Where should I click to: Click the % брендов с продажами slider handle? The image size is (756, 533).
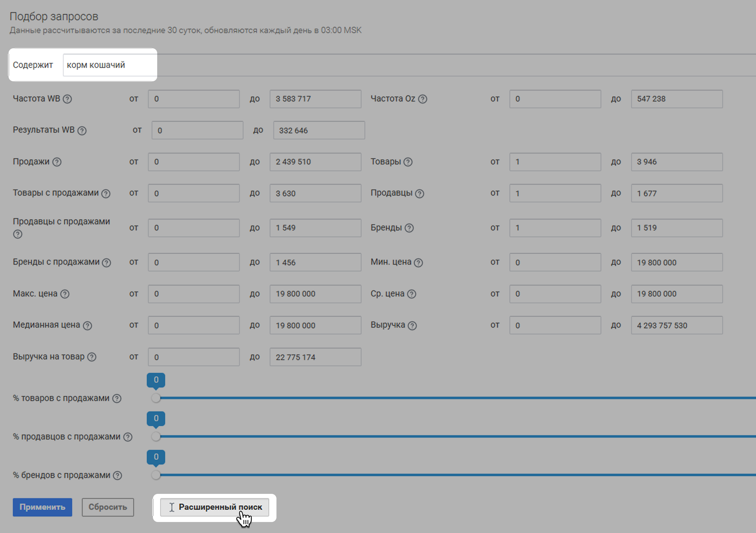[x=156, y=475]
